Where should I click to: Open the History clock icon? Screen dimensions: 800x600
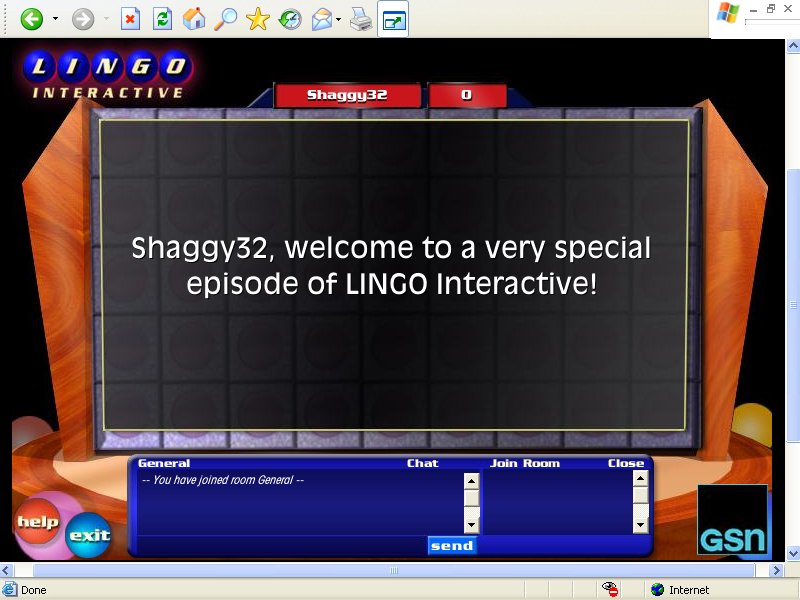(290, 19)
